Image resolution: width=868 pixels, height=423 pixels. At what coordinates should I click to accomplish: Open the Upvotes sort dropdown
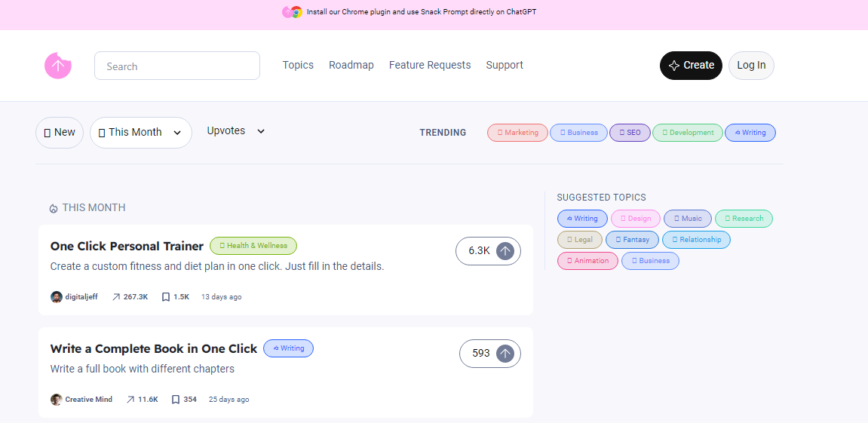(236, 131)
